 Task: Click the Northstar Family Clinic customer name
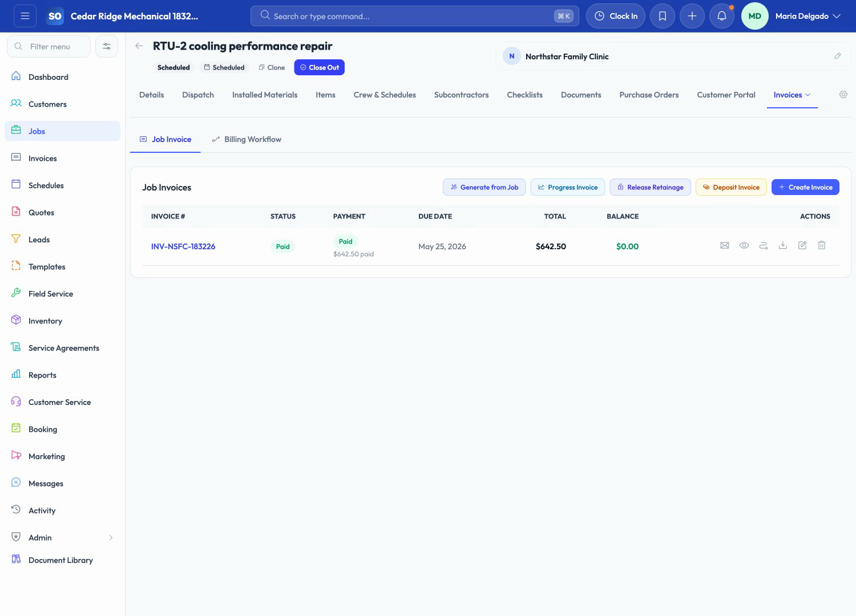click(x=567, y=56)
